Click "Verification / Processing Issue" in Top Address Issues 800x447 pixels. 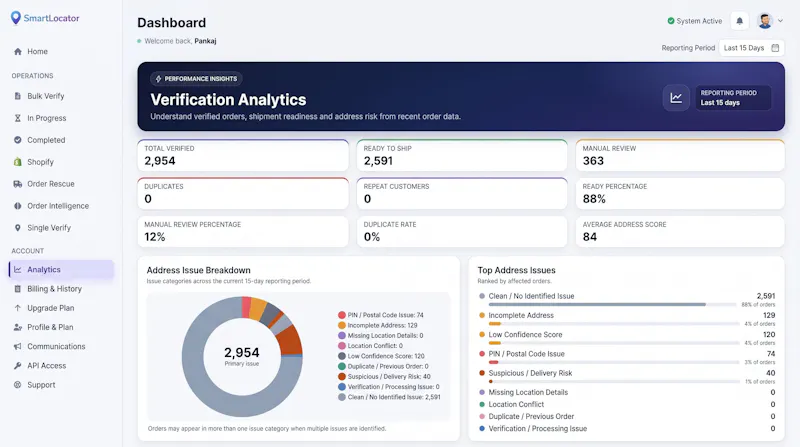pos(538,429)
